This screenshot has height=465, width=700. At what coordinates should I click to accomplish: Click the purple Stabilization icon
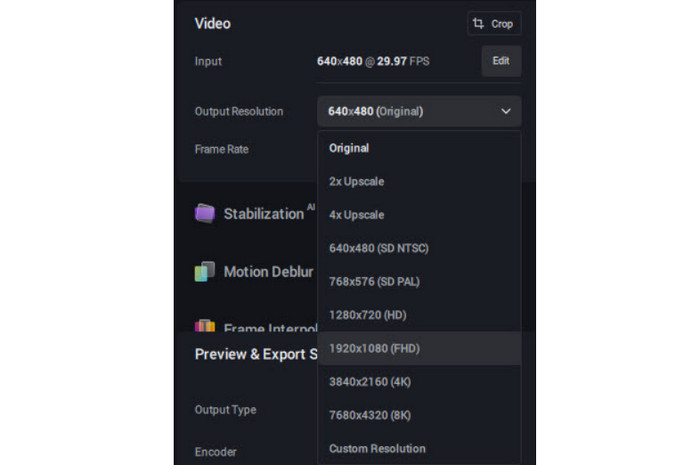point(205,213)
